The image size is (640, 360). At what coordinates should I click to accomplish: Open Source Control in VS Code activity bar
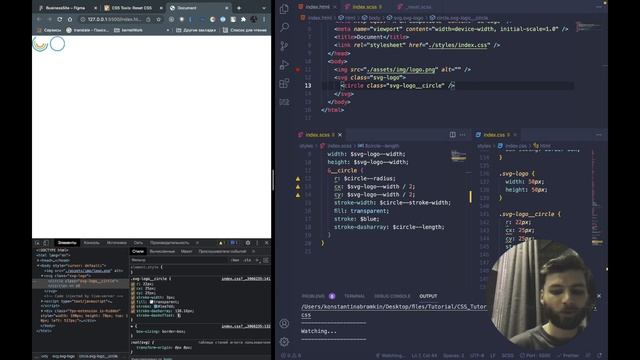284,46
